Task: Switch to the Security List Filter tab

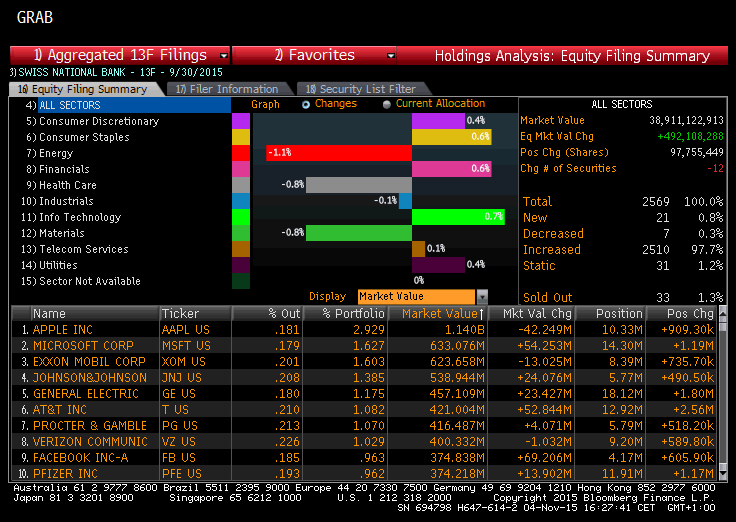Action: click(360, 89)
